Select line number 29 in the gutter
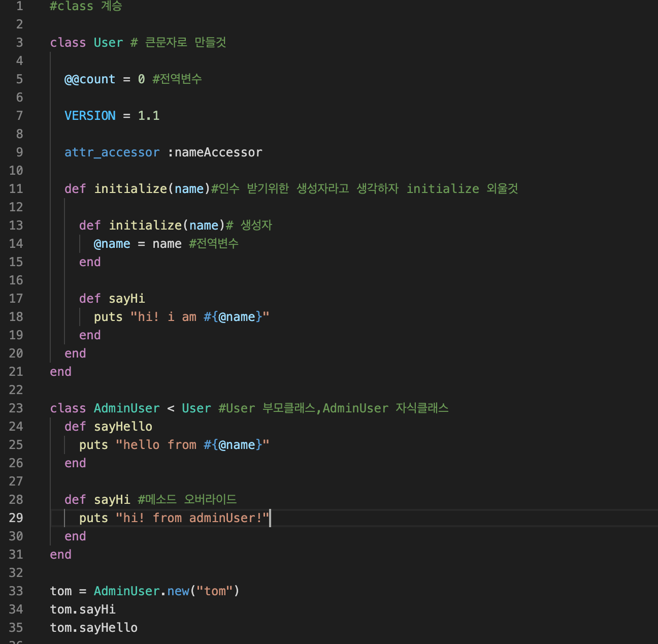 point(16,518)
